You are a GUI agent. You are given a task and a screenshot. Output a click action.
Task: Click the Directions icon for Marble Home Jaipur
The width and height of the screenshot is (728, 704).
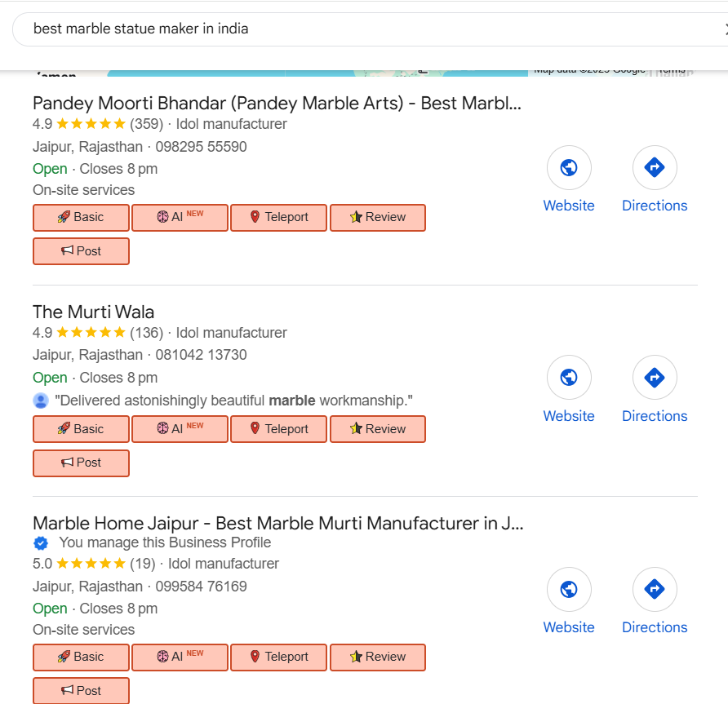click(x=655, y=589)
